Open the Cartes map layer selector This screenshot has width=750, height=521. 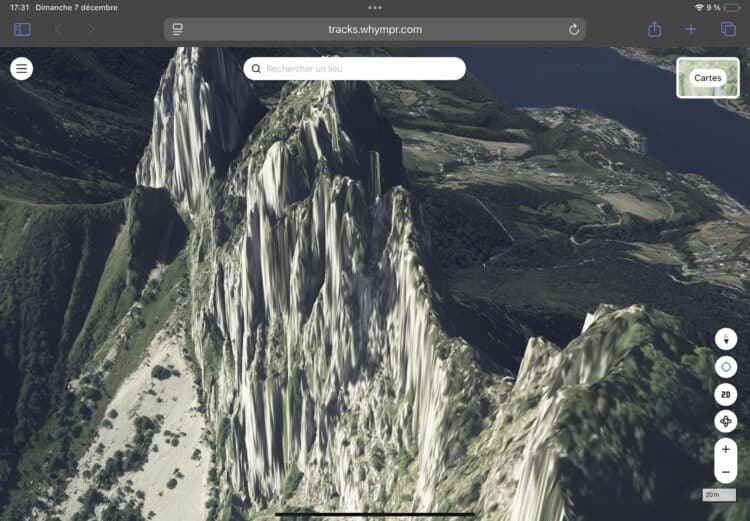tap(708, 78)
